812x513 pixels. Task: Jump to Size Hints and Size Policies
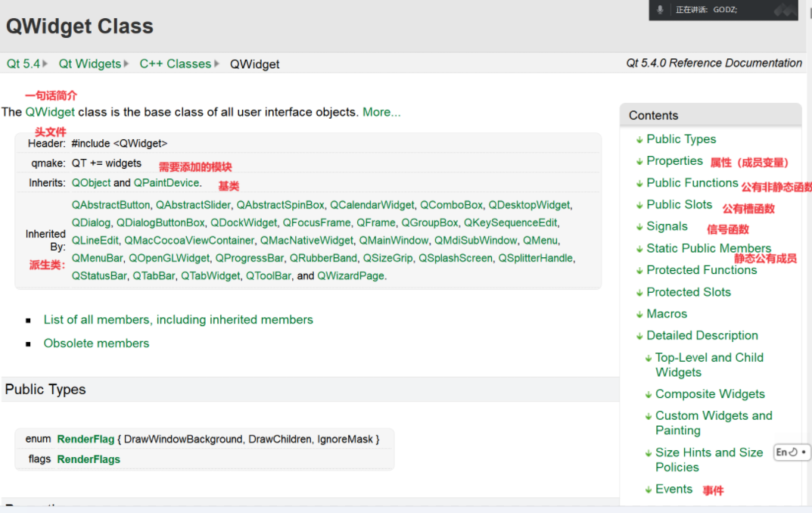709,460
